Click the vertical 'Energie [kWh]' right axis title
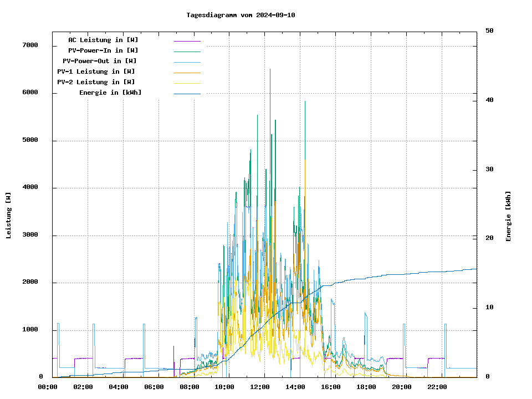 click(x=508, y=216)
